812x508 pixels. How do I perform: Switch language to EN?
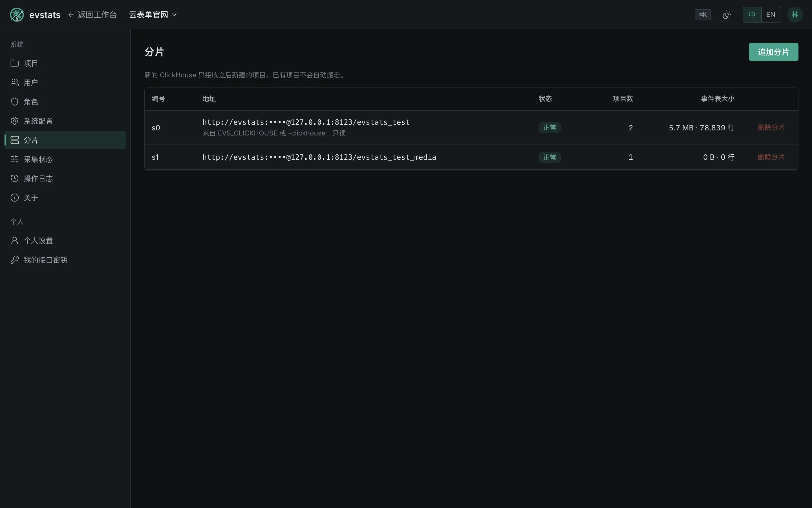771,14
